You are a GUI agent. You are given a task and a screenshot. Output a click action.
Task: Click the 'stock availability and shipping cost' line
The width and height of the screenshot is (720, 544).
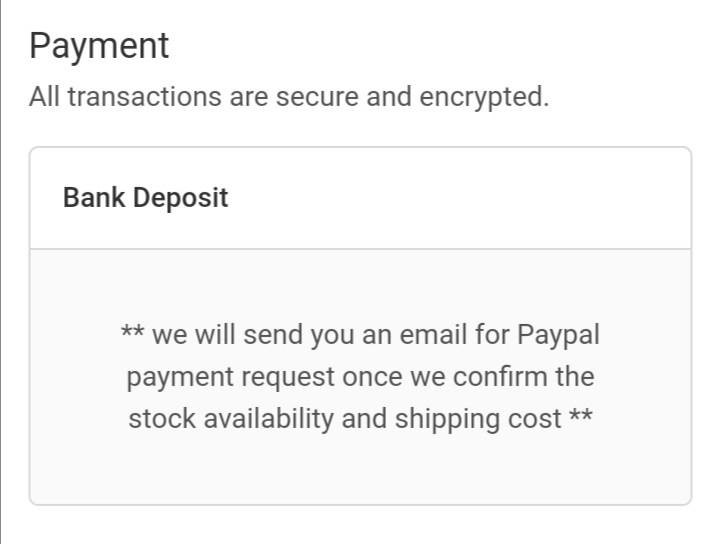[345, 419]
